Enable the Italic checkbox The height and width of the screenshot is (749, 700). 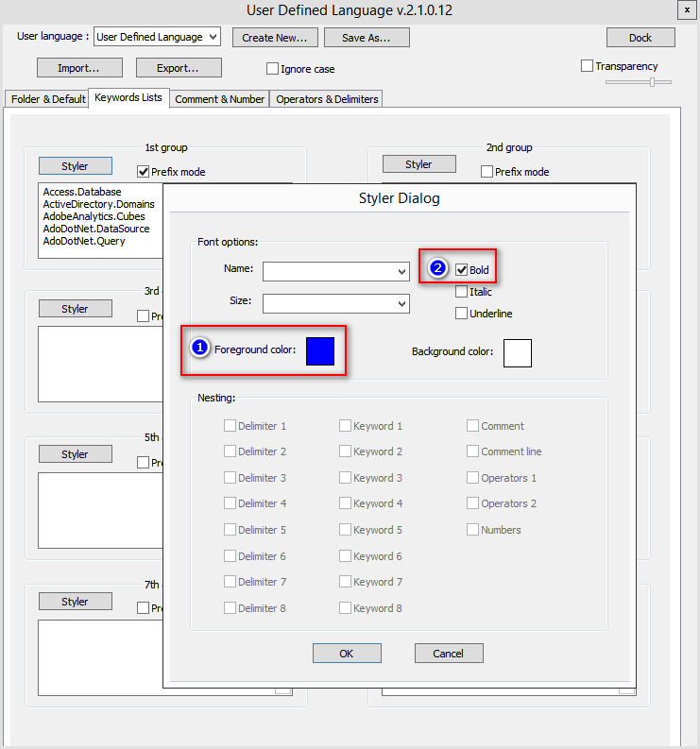pyautogui.click(x=462, y=292)
